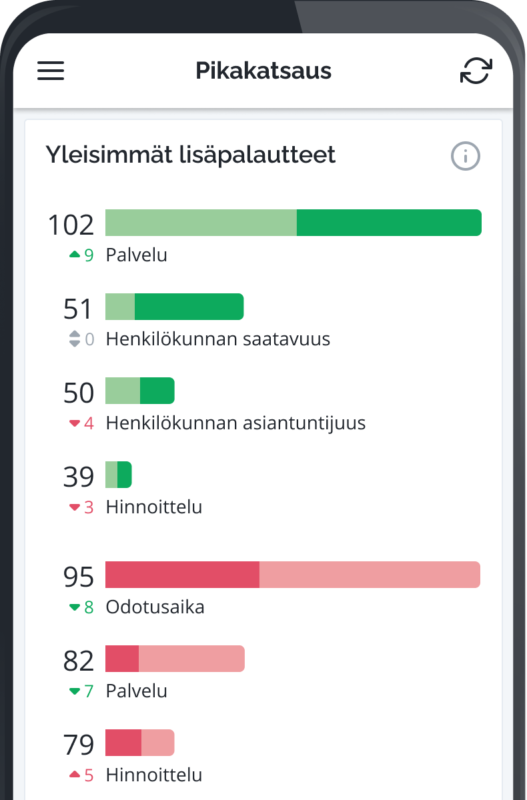The image size is (527, 800).
Task: Select the Henkilökunnan saatavuus green bar
Action: (x=174, y=307)
